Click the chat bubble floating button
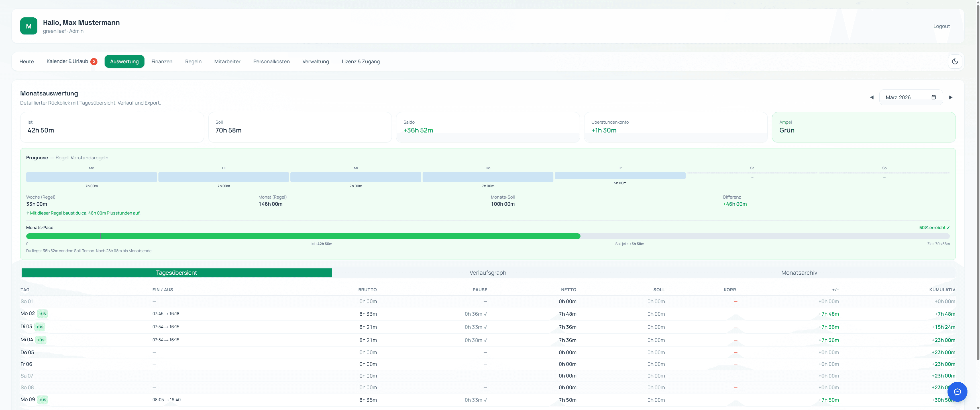 point(957,392)
